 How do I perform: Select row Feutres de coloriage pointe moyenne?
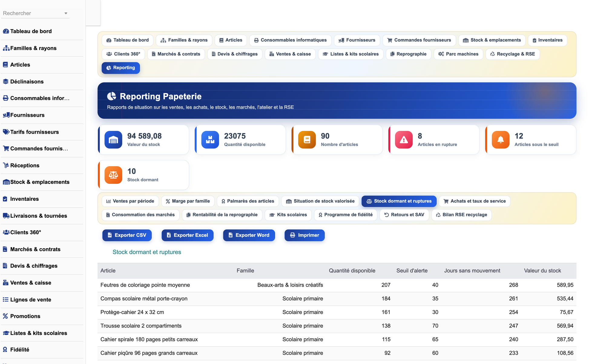coord(337,285)
